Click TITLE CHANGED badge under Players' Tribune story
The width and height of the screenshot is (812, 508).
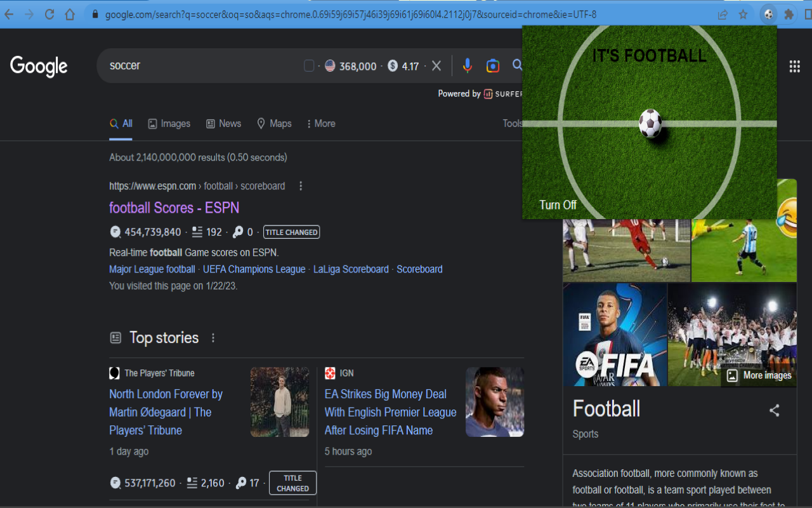pos(292,483)
